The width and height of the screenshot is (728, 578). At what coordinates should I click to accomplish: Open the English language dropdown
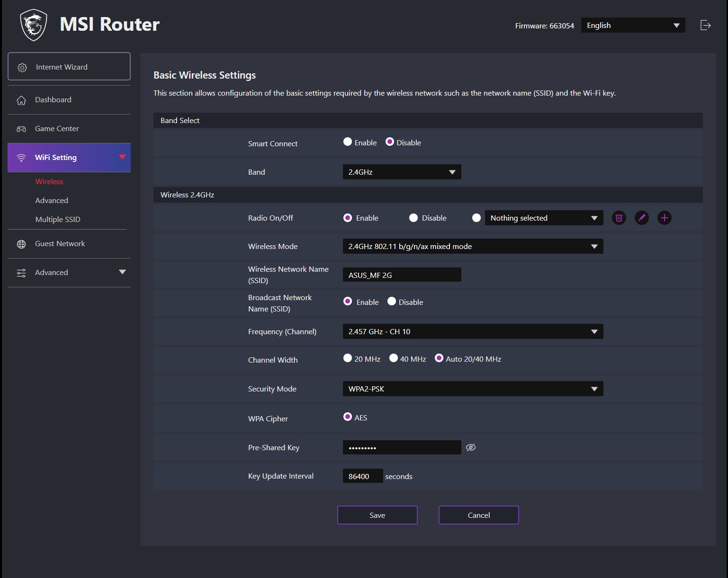pos(633,25)
